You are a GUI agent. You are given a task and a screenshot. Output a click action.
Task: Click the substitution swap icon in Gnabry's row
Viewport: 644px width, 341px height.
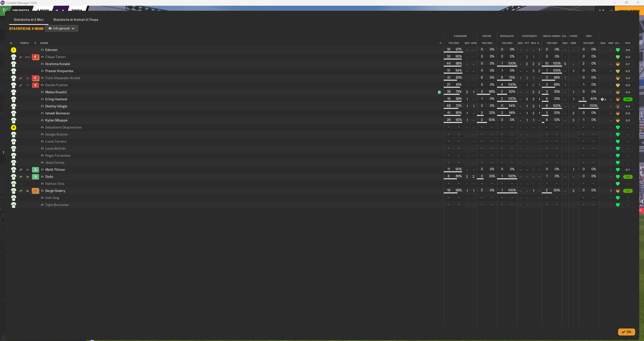(21, 191)
